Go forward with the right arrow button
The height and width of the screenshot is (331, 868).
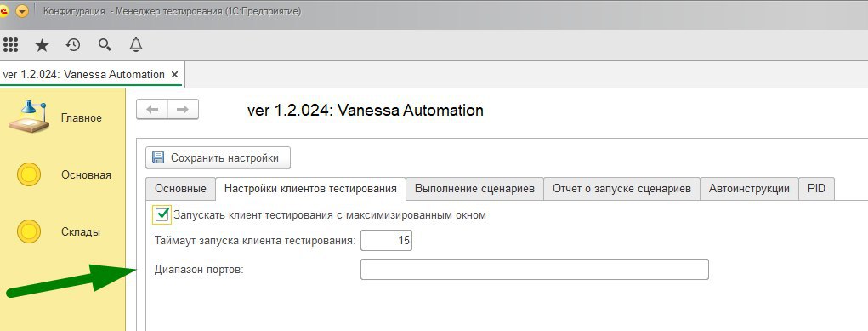coord(184,109)
